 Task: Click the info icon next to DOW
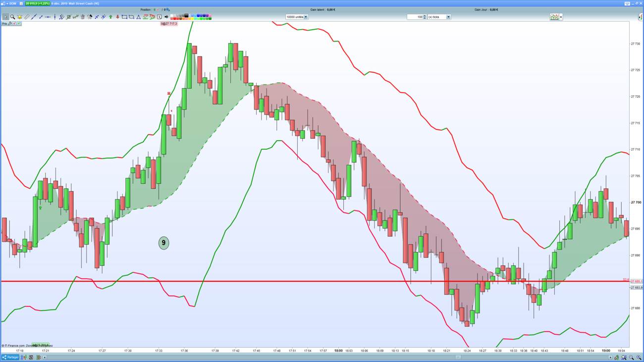[x=21, y=3]
